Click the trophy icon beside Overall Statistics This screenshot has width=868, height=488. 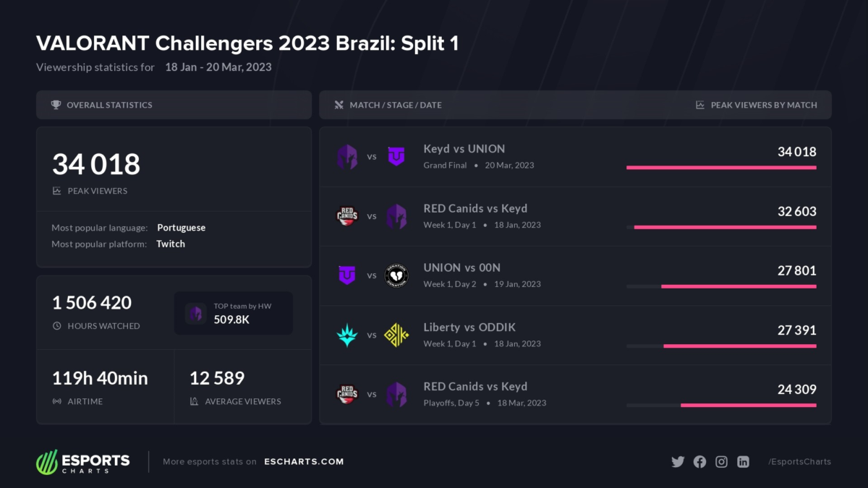click(56, 105)
